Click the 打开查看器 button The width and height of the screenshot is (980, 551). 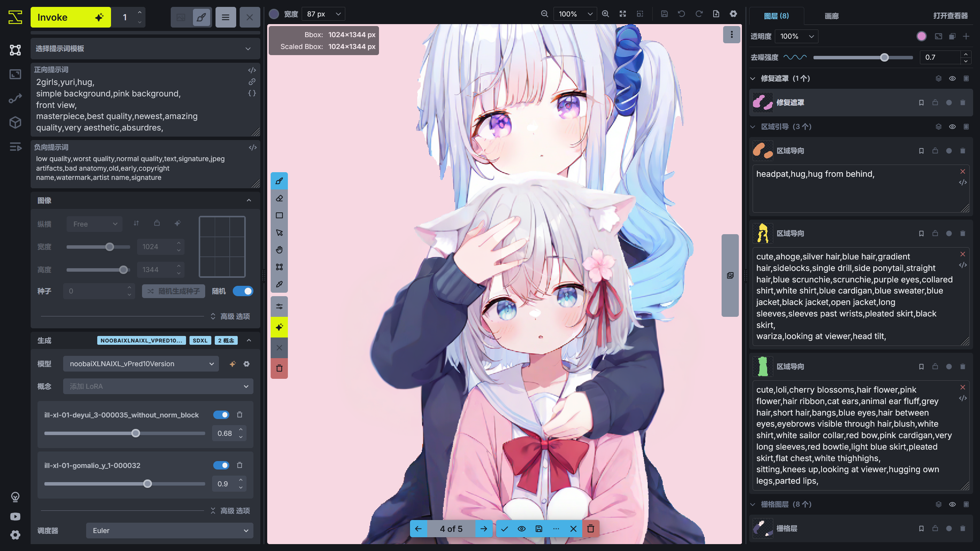[x=950, y=16]
